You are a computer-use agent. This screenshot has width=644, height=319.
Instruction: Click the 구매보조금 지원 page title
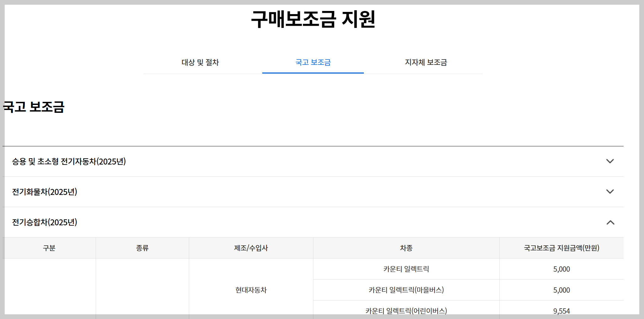(313, 19)
